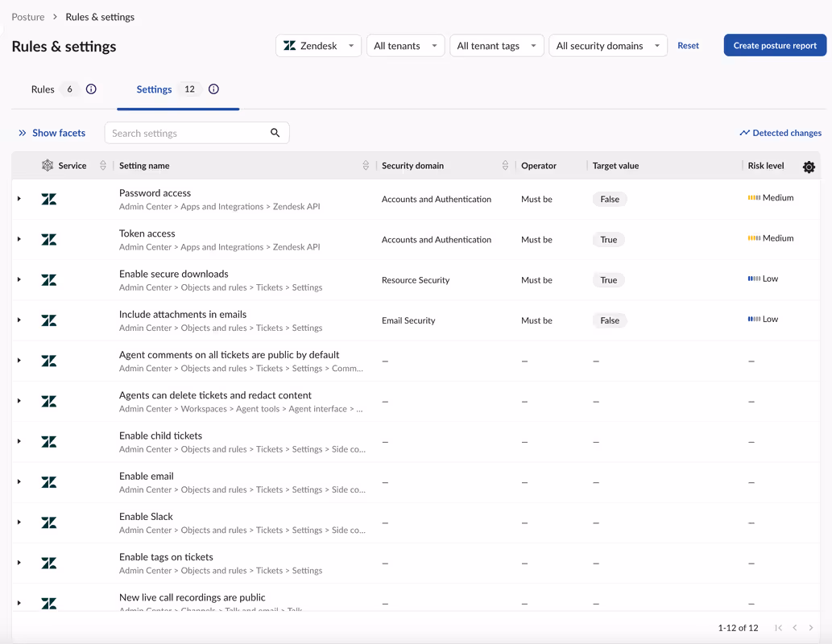The width and height of the screenshot is (832, 644).
Task: Expand the Password access row
Action: click(19, 199)
